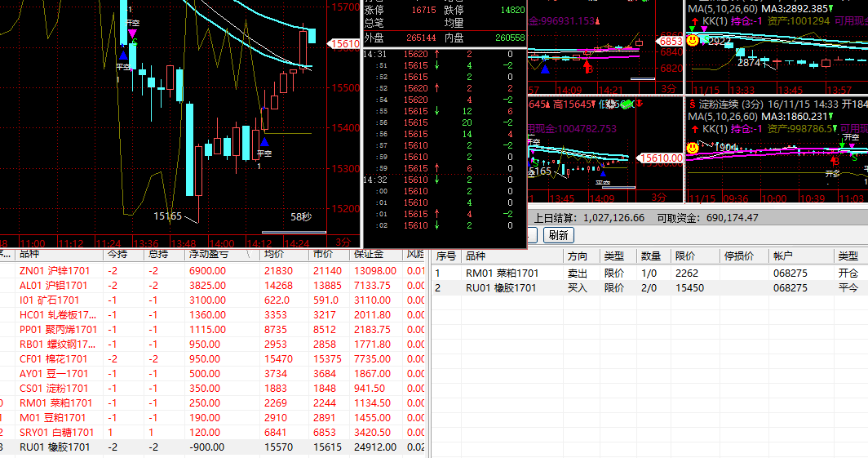
Task: Click the 保证金 column header
Action: (x=367, y=255)
